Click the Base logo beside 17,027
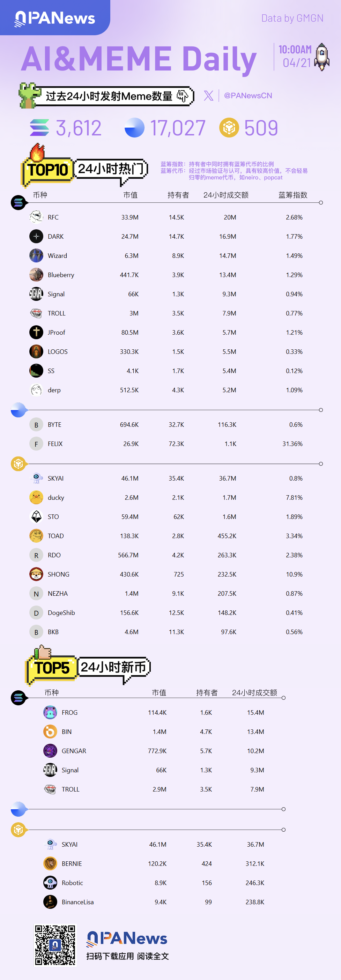The image size is (341, 980). [134, 127]
